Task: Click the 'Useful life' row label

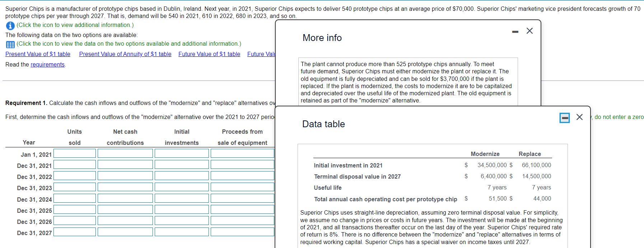Action: [x=327, y=188]
